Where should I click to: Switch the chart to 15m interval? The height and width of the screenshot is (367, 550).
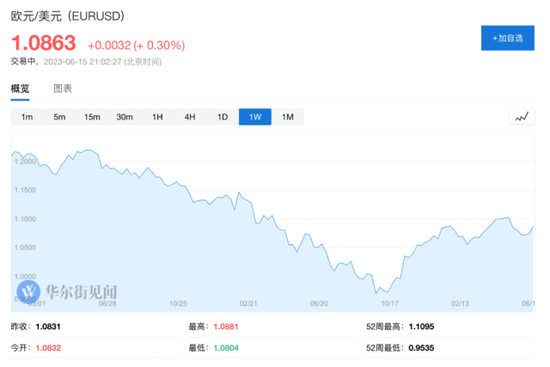(x=92, y=117)
